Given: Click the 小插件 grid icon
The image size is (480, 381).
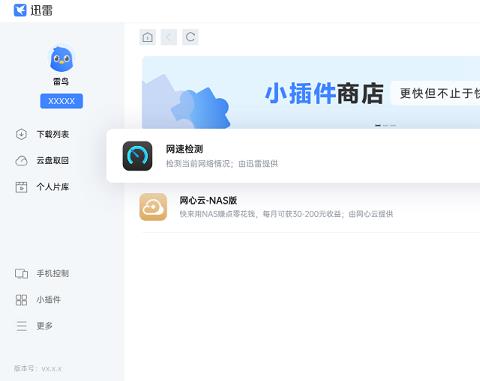Looking at the screenshot, I should 21,300.
